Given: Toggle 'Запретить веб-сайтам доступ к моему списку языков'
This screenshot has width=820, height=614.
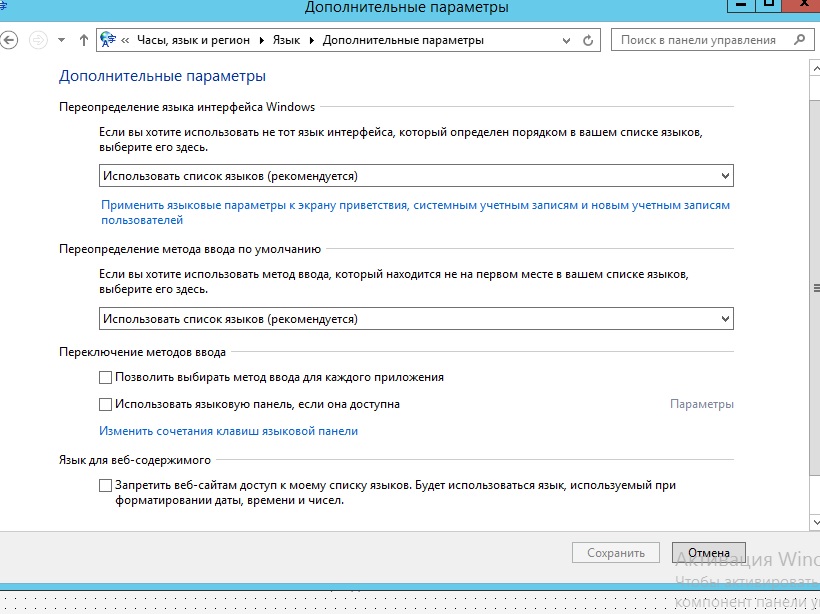Looking at the screenshot, I should pyautogui.click(x=106, y=486).
